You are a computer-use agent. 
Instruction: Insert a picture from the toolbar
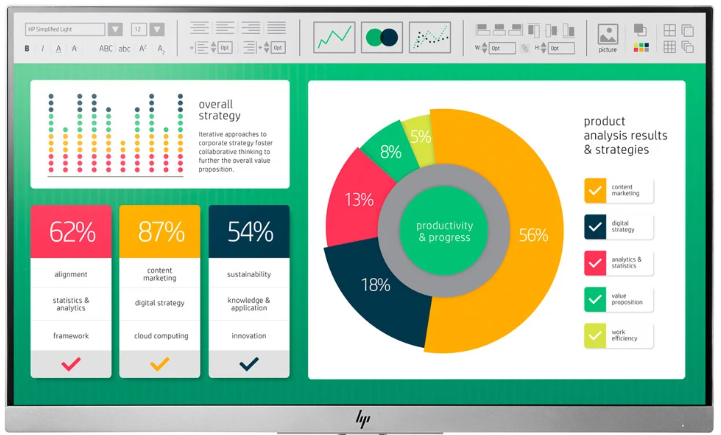pyautogui.click(x=608, y=35)
